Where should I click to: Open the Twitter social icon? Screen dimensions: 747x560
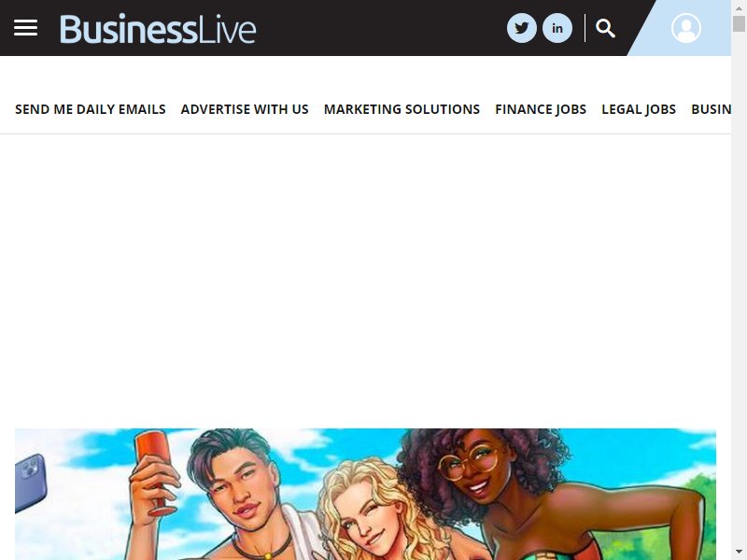(x=522, y=28)
